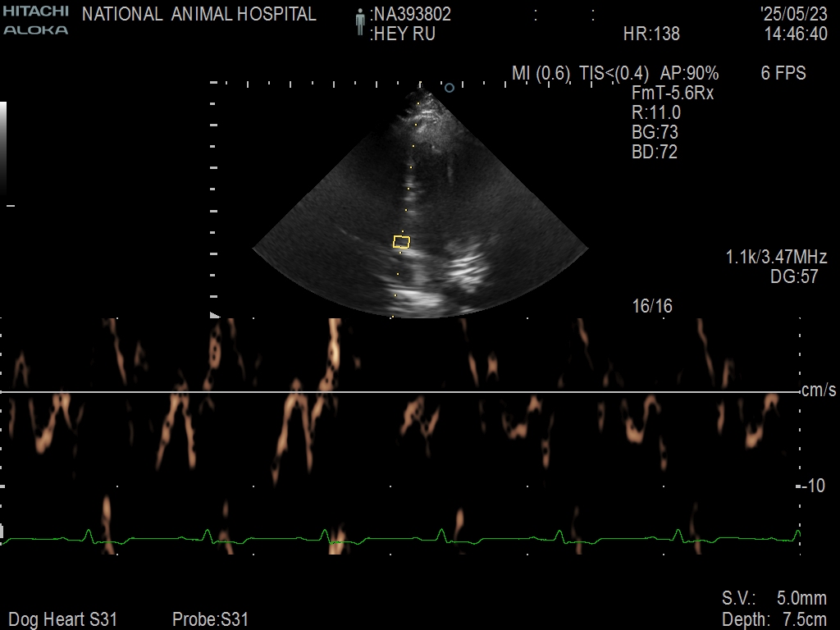Viewport: 840px width, 630px height.
Task: Click the patient figure icon
Action: [x=359, y=23]
